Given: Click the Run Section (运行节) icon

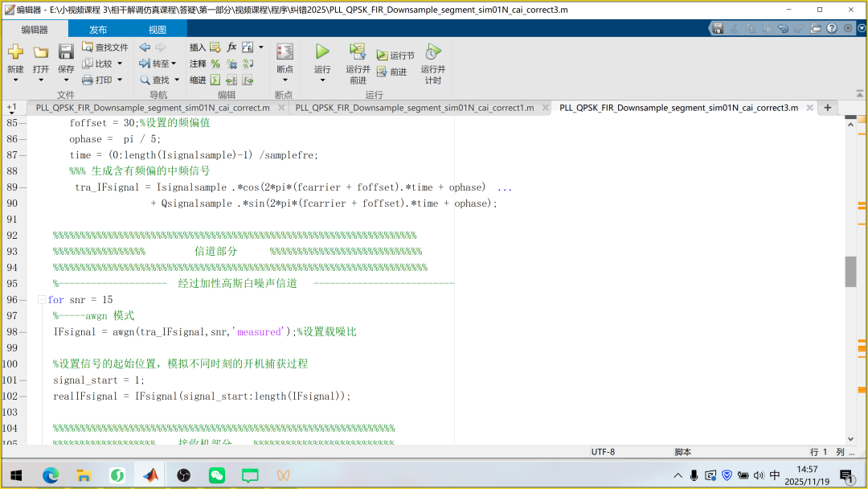Looking at the screenshot, I should point(382,55).
